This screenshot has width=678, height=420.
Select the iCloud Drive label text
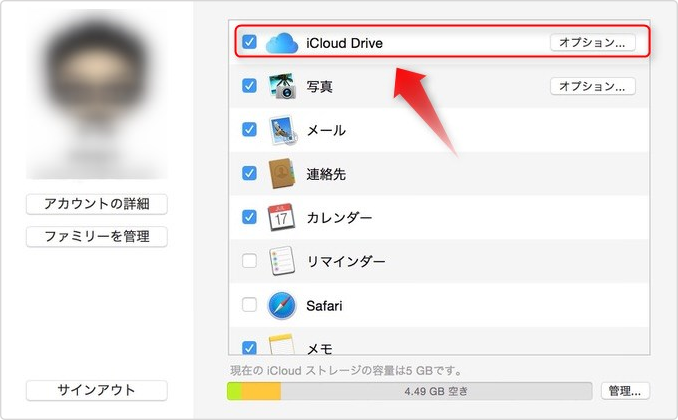(x=344, y=43)
